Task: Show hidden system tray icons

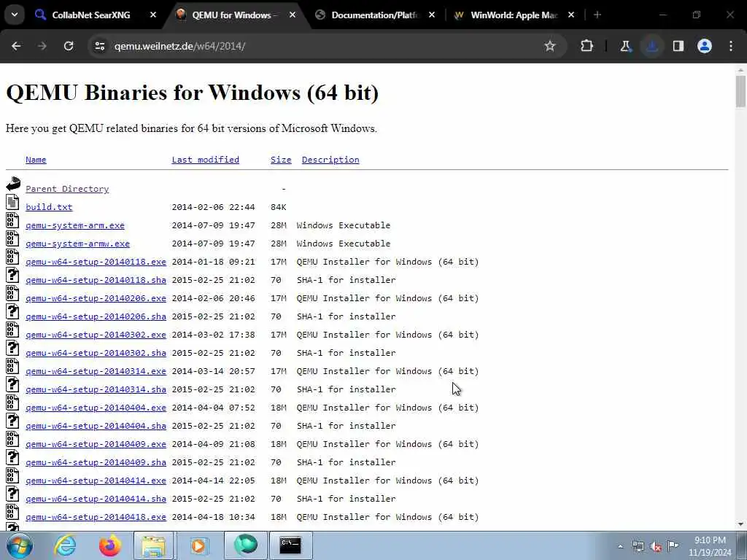Action: pyautogui.click(x=620, y=547)
